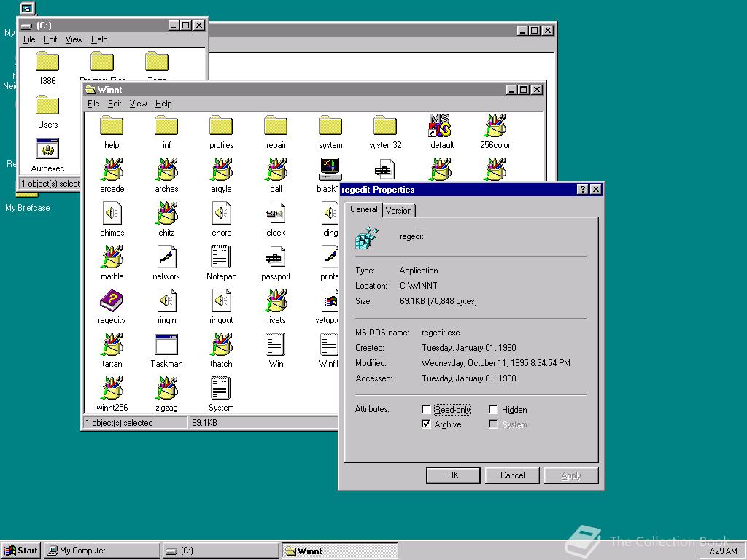
Task: Select the arcade bitmap icon
Action: point(112,169)
